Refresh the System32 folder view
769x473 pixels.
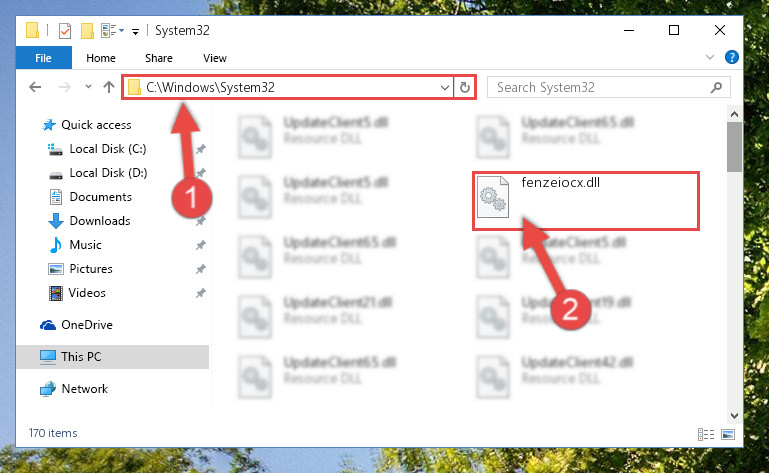[464, 88]
